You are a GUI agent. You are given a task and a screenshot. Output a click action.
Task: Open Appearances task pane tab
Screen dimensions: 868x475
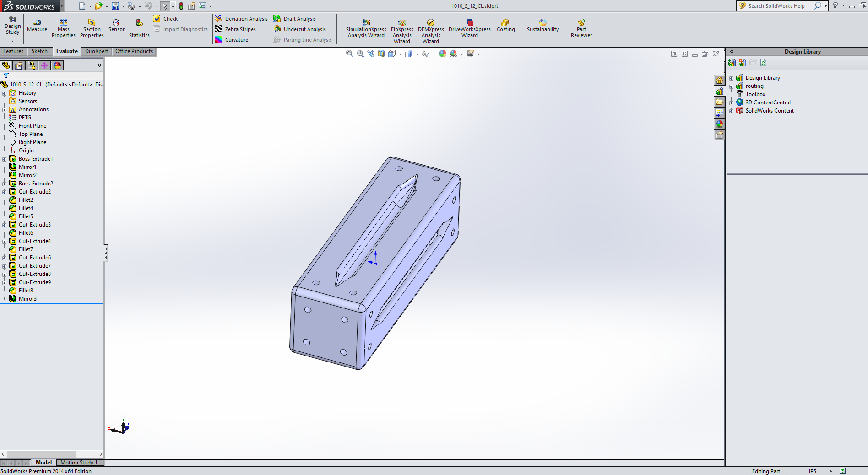720,124
